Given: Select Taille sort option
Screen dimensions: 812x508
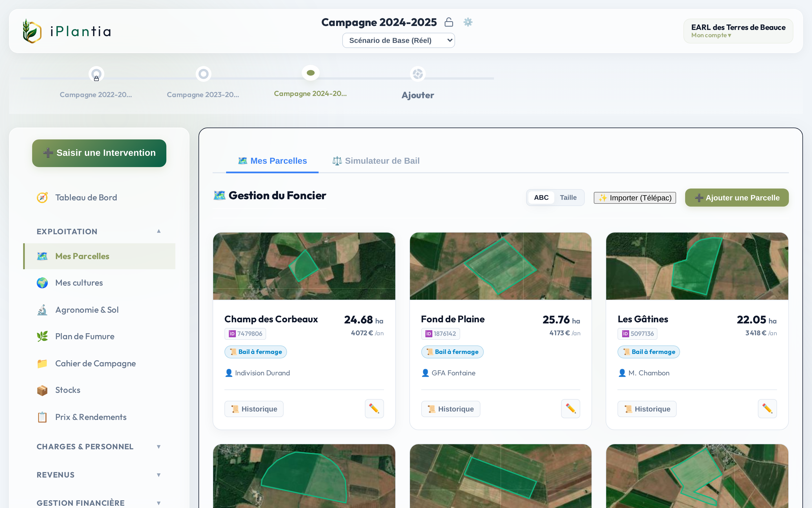Looking at the screenshot, I should 568,198.
